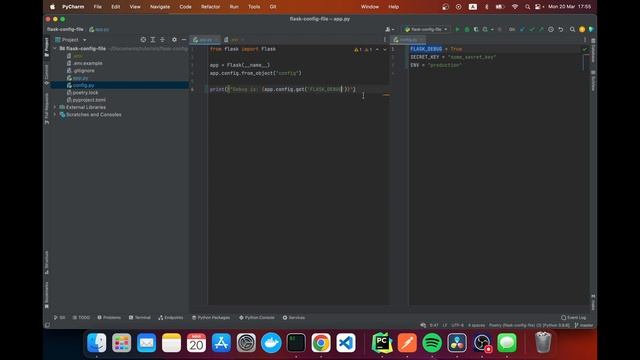Viewport: 640px width, 360px height.
Task: Hide the Project panel with minus icon
Action: click(x=184, y=40)
